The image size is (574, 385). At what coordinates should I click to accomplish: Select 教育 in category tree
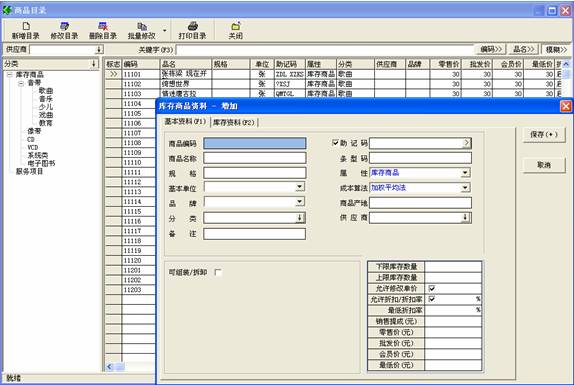(x=46, y=123)
